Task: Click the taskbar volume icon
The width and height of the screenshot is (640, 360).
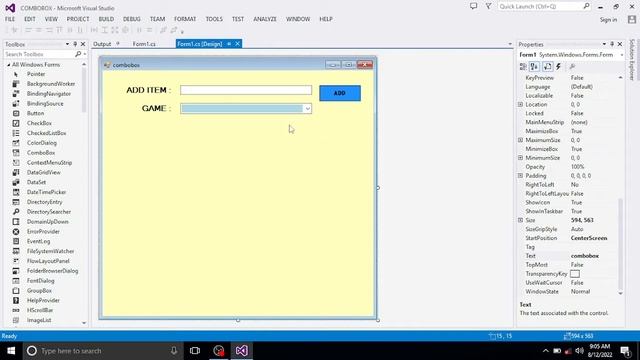Action: [x=579, y=351]
